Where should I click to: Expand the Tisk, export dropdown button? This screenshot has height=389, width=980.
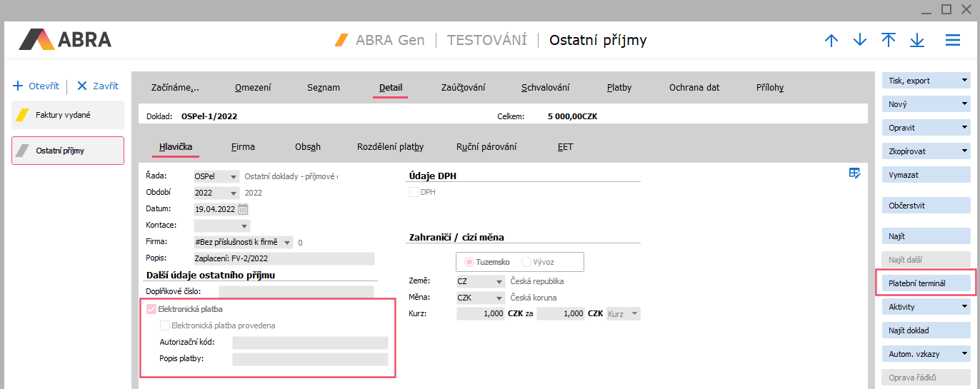964,81
